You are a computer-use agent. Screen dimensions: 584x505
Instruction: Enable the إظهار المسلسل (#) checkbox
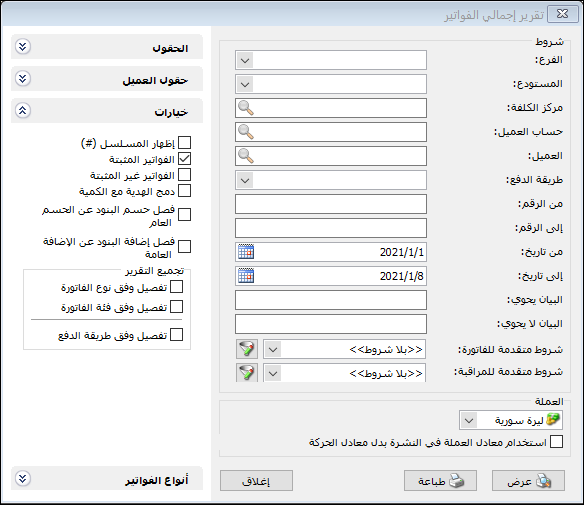(184, 143)
